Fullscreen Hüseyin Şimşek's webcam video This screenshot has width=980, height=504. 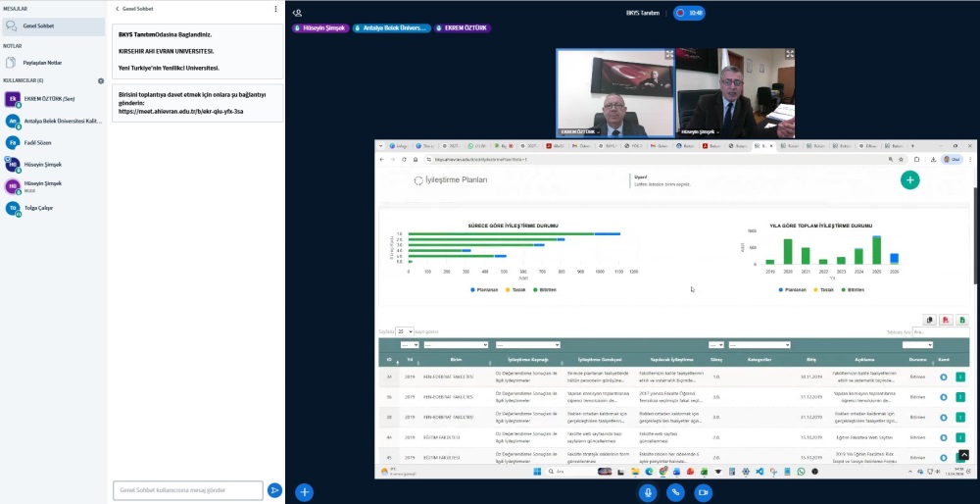click(x=789, y=55)
